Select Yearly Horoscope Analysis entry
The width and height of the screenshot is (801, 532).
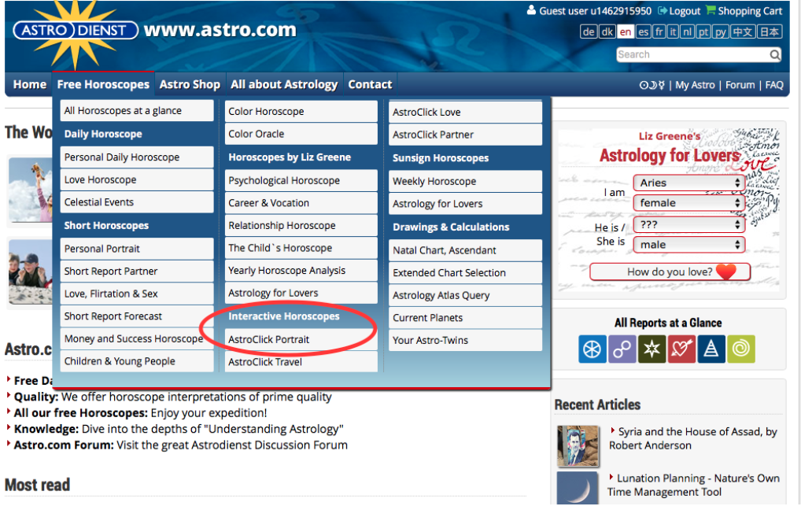(301, 271)
